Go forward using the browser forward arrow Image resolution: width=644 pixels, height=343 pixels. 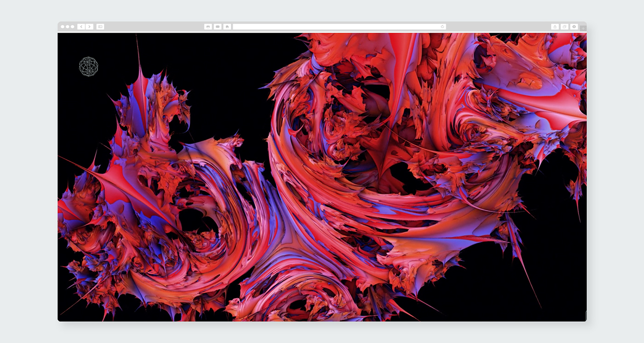[89, 27]
